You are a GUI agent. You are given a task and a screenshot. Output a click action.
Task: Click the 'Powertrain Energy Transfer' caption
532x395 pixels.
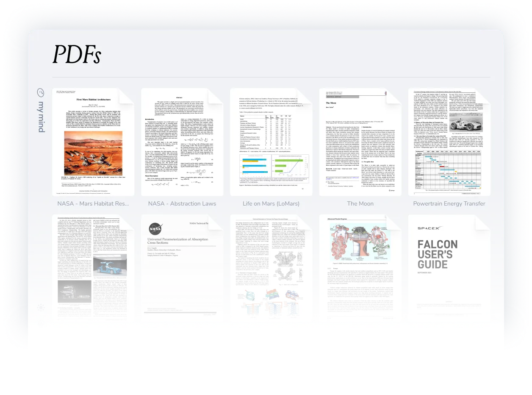tap(449, 203)
